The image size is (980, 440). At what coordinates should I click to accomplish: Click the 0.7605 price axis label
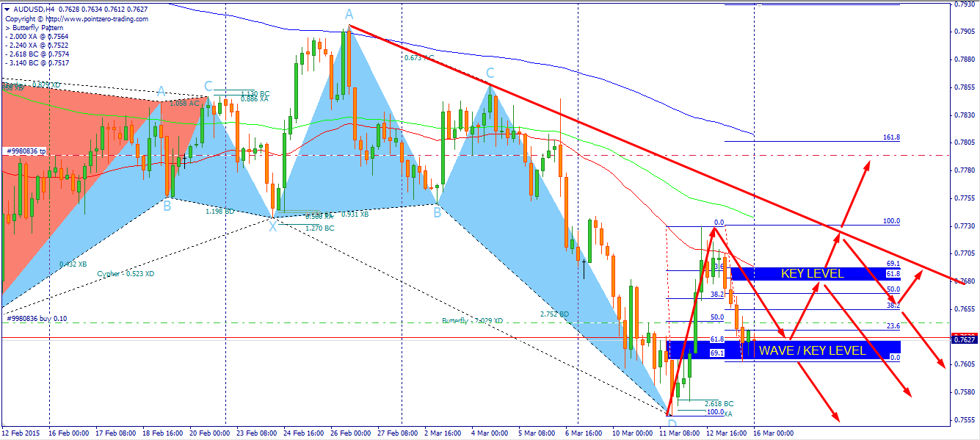click(x=965, y=364)
